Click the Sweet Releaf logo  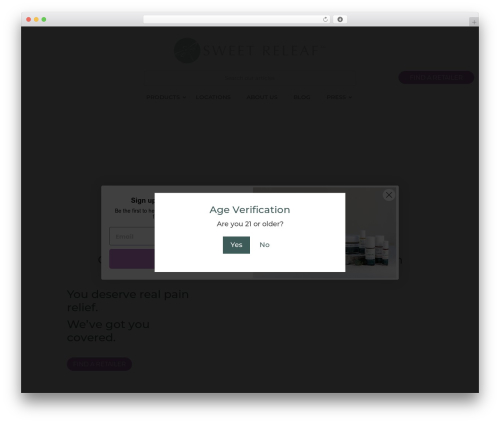[249, 50]
